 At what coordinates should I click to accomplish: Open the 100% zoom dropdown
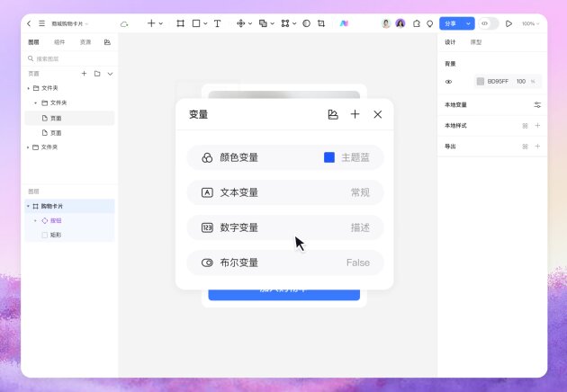pos(530,24)
